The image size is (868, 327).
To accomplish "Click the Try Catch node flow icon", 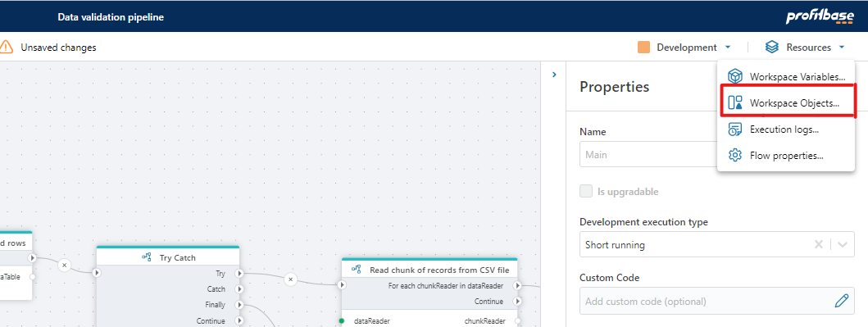I will pyautogui.click(x=147, y=257).
